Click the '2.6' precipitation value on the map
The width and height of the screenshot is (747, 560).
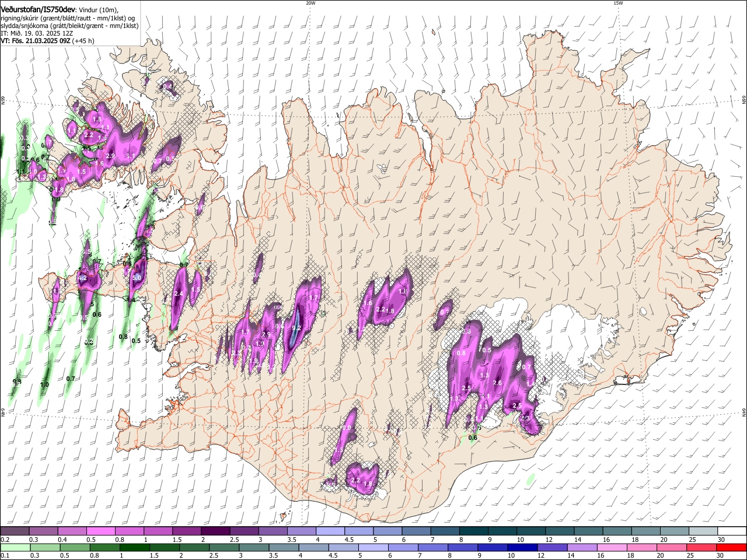497,383
